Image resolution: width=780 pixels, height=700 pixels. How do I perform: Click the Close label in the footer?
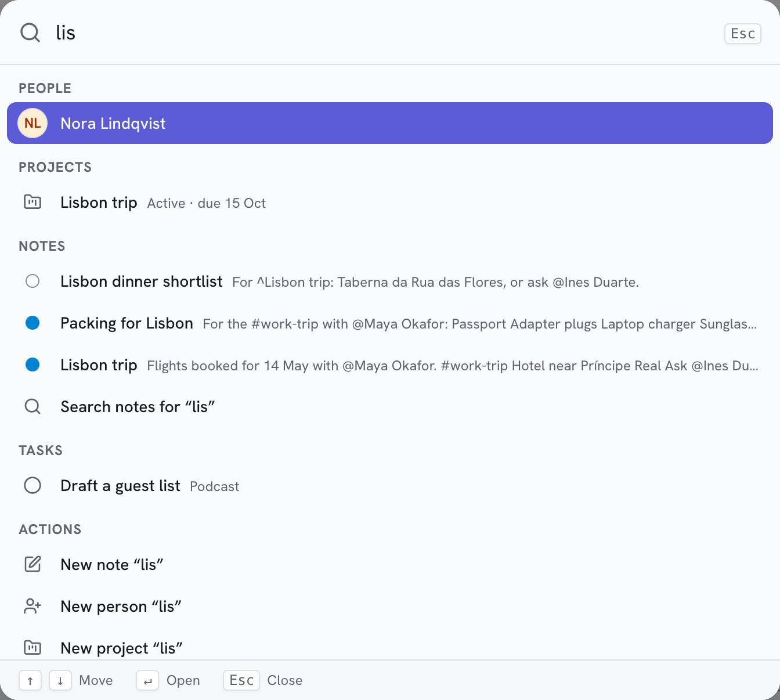pyautogui.click(x=285, y=680)
